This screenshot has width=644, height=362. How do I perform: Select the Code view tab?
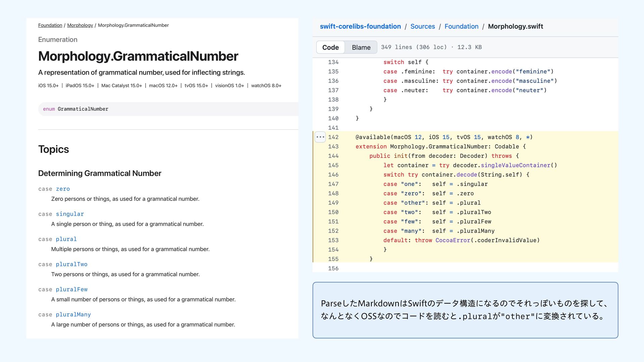coord(330,47)
